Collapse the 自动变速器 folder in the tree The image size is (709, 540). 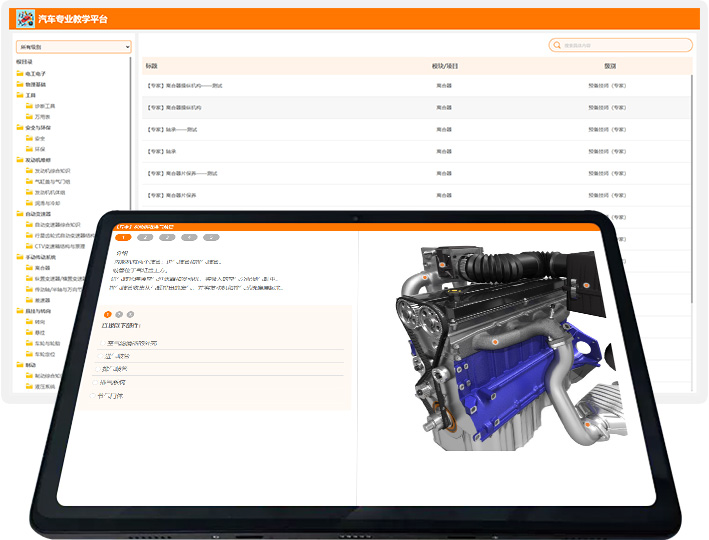coord(20,213)
